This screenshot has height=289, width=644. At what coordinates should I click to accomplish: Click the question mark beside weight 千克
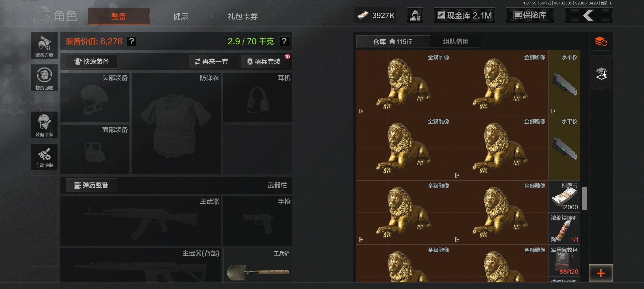pos(284,41)
